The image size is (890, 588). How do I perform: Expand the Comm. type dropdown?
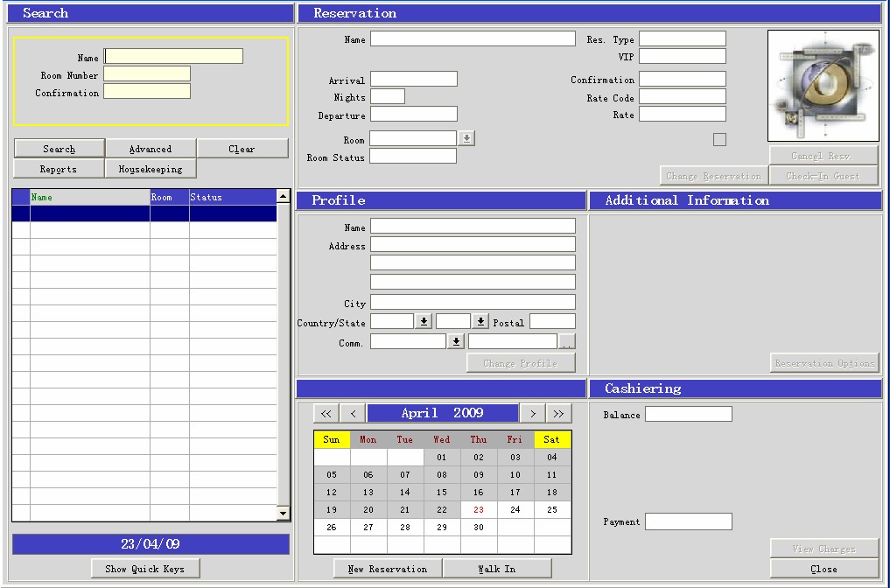[455, 342]
